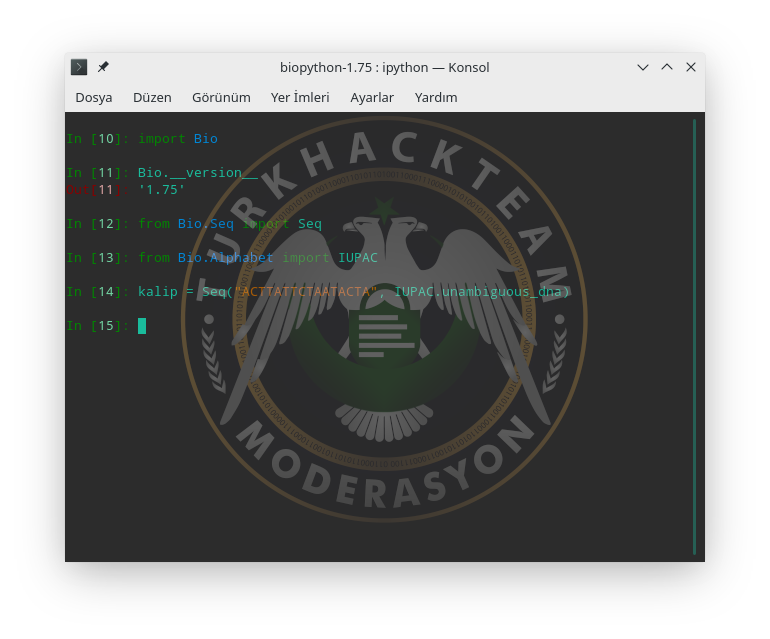Click 'IUPAC.unambiguous_dna' text in line 14
Screen dimensions: 770x639
point(478,292)
